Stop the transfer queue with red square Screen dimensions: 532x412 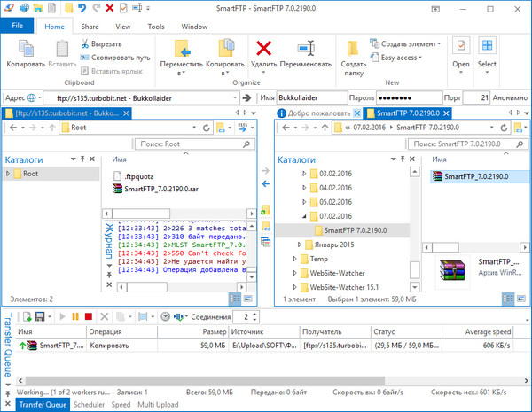(x=89, y=316)
